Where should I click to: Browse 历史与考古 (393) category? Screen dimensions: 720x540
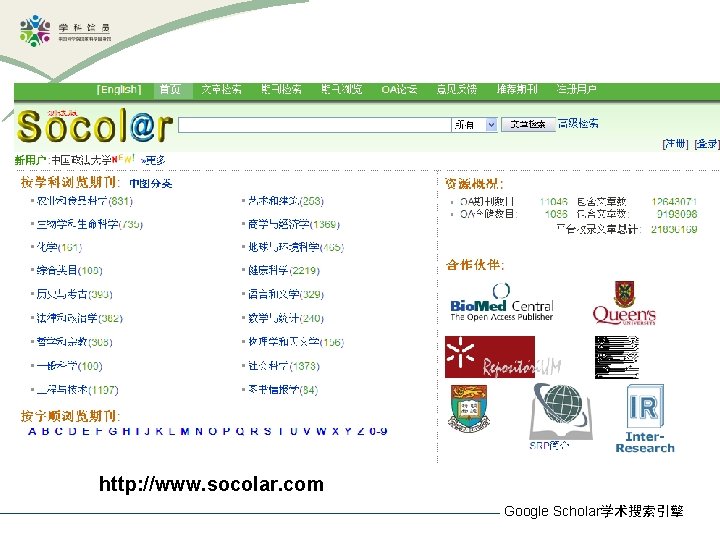tap(74, 294)
